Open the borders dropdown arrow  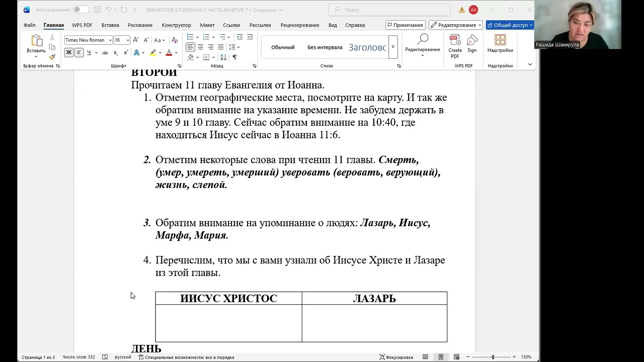pos(213,57)
